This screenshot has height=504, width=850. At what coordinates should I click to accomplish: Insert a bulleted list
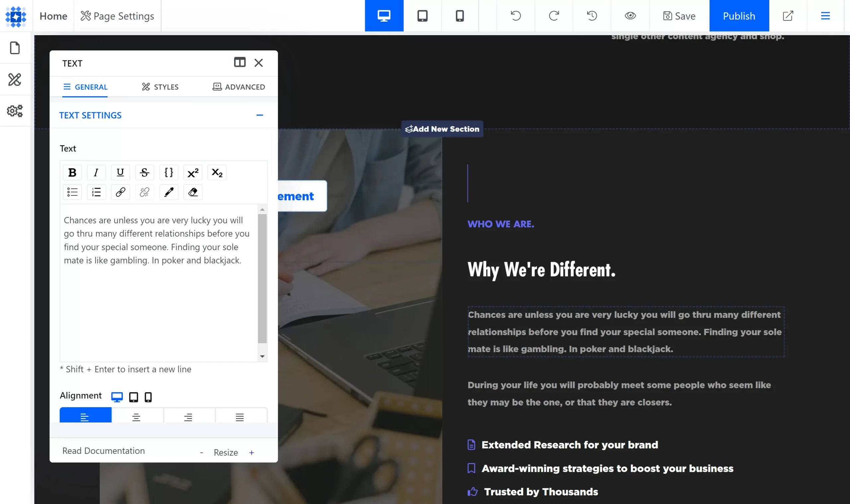point(72,192)
